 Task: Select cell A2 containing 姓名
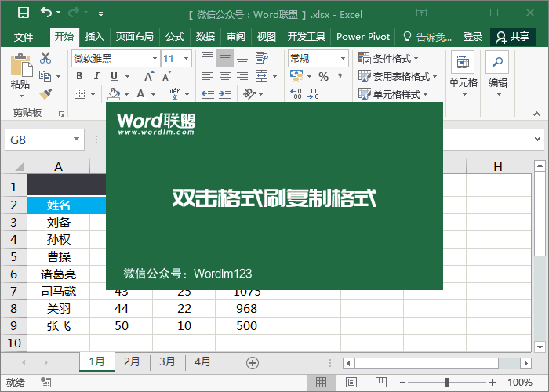coord(59,205)
